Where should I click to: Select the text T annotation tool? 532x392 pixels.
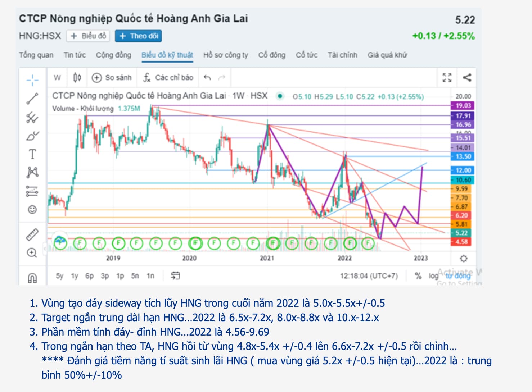coord(32,154)
